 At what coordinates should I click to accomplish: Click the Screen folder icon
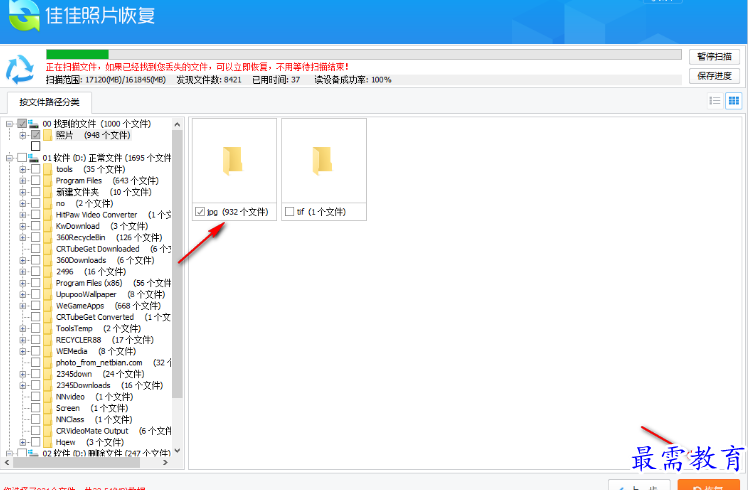(48, 408)
